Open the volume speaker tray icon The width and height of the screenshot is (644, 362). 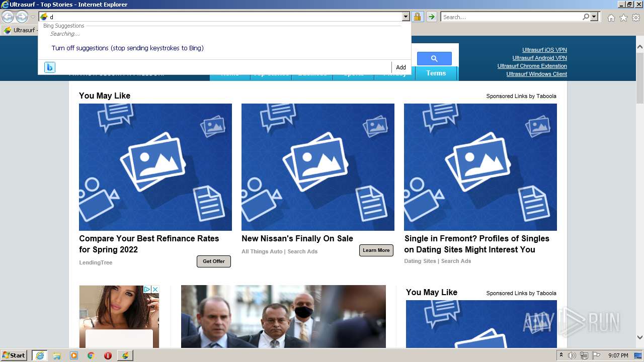572,355
